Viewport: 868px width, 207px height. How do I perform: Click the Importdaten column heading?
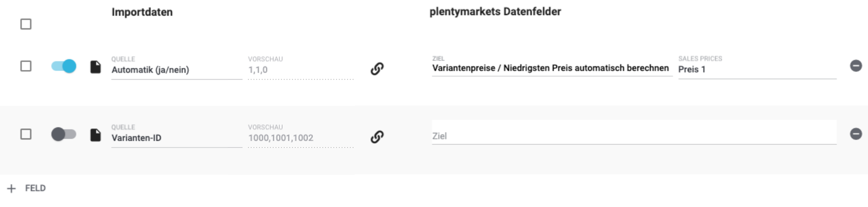(142, 12)
